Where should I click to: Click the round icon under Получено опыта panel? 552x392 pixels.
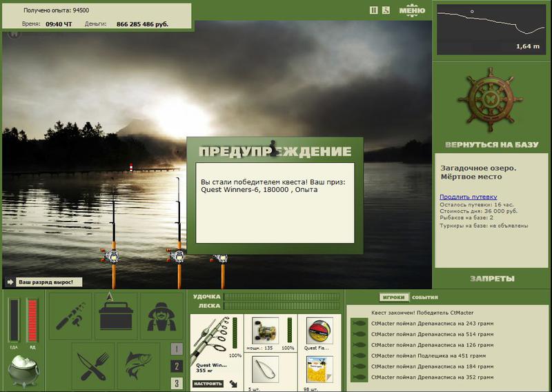[x=14, y=35]
